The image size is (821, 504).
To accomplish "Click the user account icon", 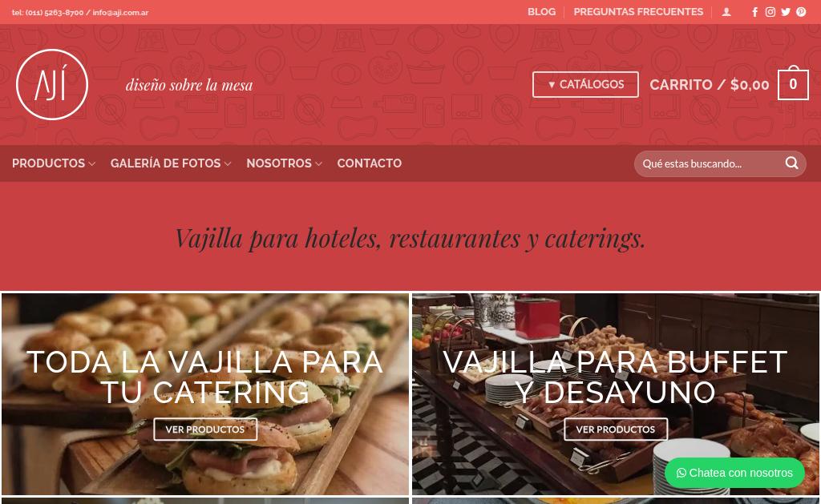I will point(726,12).
